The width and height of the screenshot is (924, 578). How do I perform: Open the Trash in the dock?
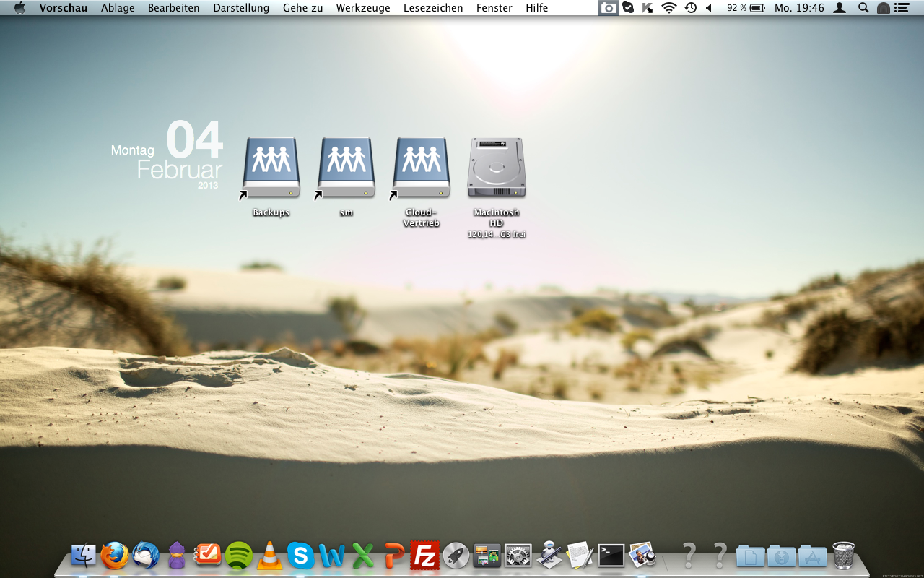point(843,556)
